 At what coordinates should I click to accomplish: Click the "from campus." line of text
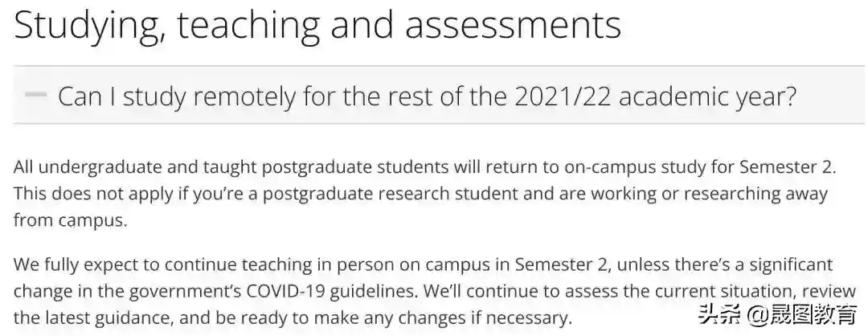point(70,221)
